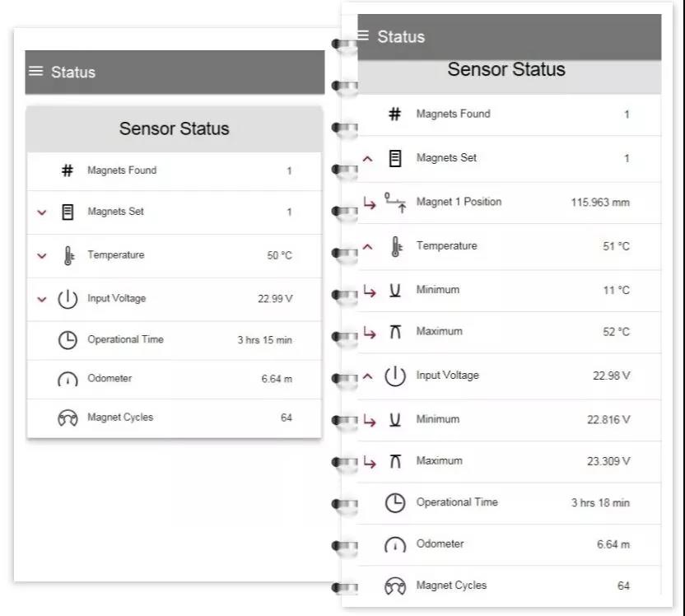Screen dimensions: 685x616
Task: Click the clock icon beside 3 hrs 18 min
Action: [x=395, y=502]
